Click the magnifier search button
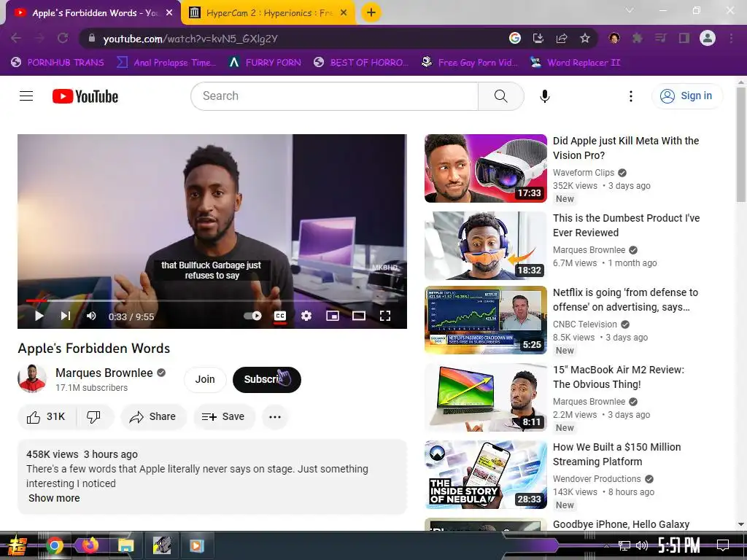 point(500,96)
